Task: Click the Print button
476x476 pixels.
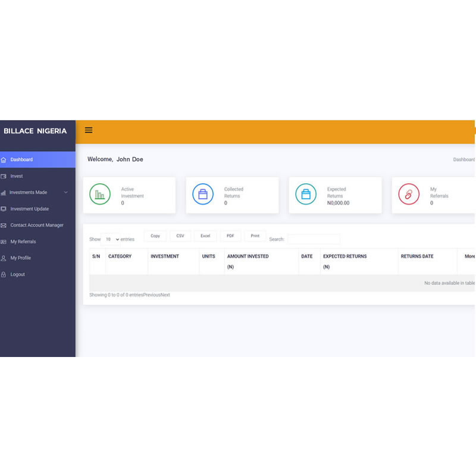Action: pos(255,236)
